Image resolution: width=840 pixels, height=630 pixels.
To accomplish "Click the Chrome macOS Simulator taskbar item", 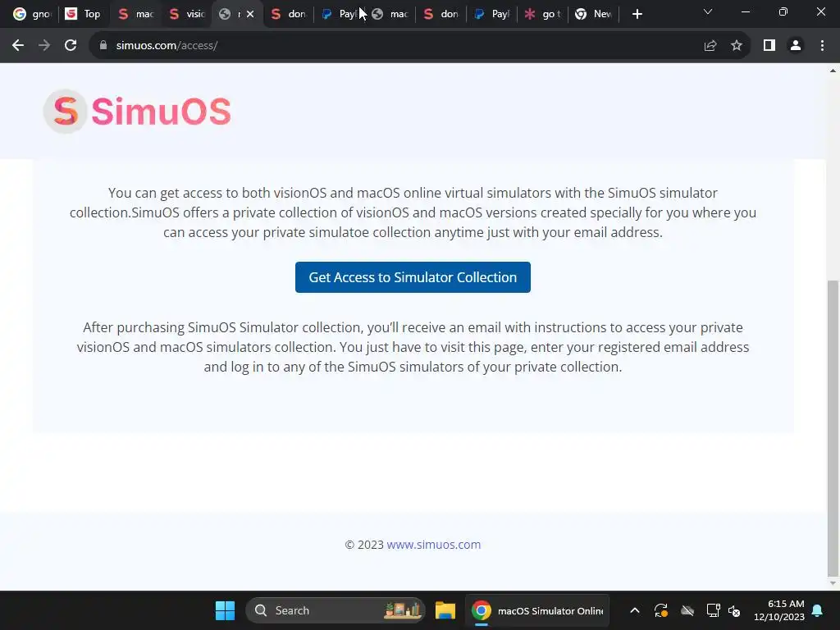I will point(536,610).
